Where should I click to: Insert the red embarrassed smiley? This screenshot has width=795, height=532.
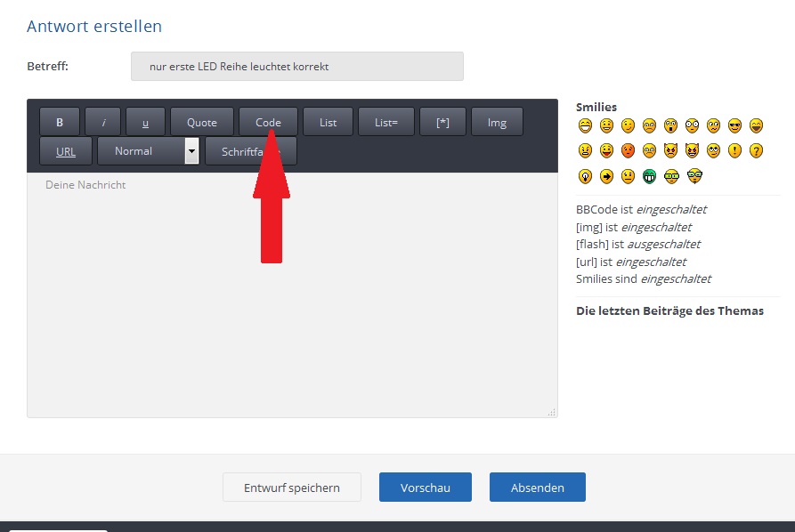pyautogui.click(x=628, y=150)
